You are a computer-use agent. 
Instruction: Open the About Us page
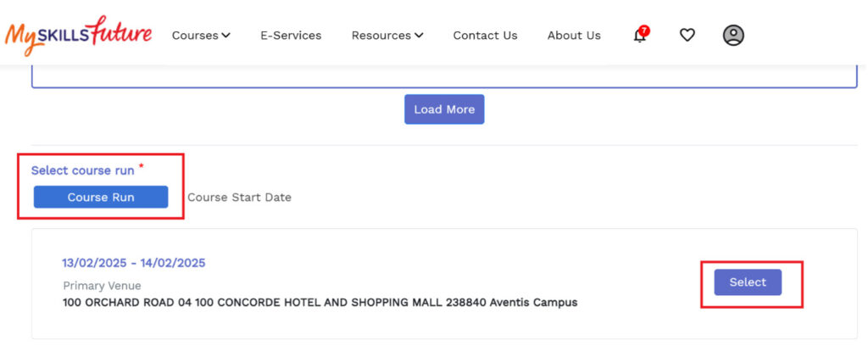574,36
